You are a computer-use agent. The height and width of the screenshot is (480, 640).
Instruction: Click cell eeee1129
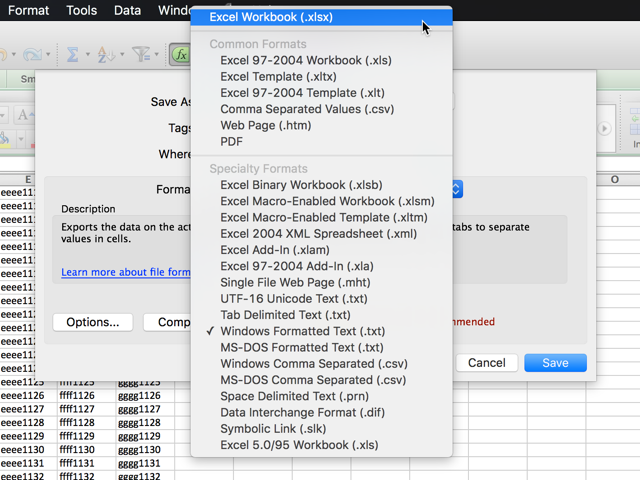point(29,436)
